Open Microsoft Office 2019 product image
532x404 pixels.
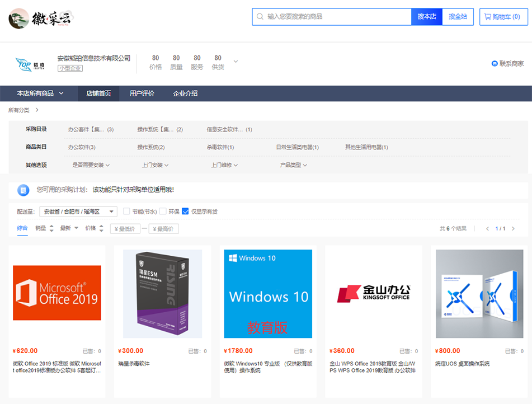tap(57, 293)
